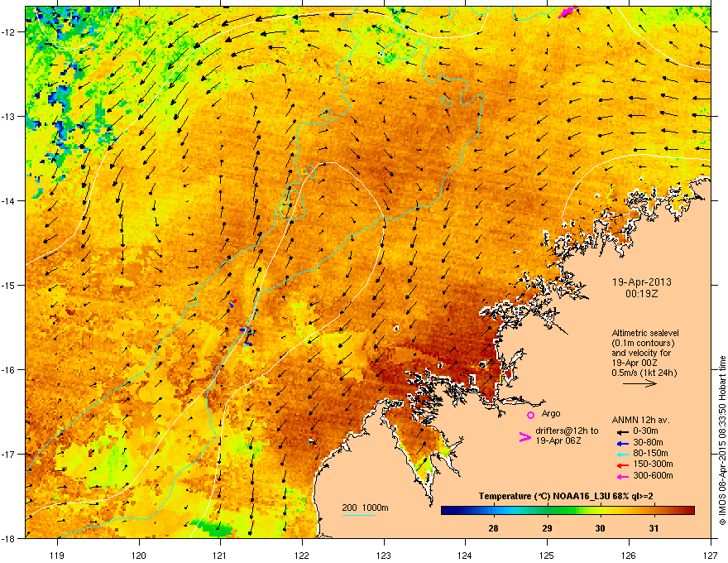Click the '80-150m' depth label
This screenshot has width=728, height=563.
(650, 454)
